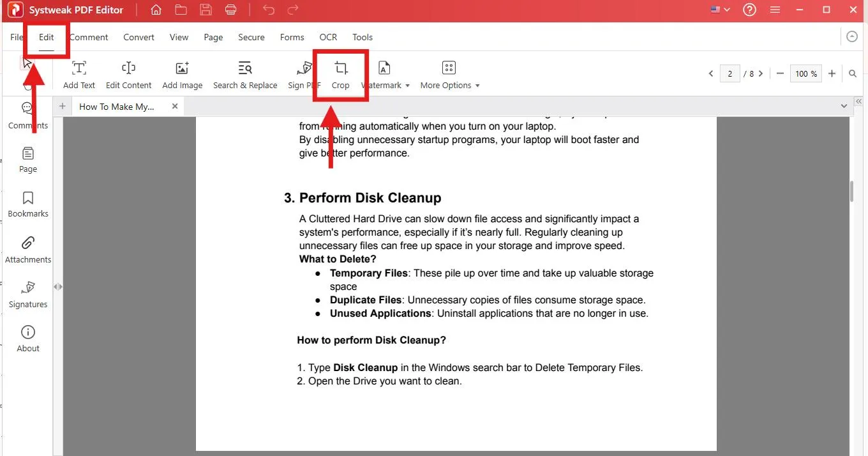
Task: Choose the Add Image tool
Action: 182,75
